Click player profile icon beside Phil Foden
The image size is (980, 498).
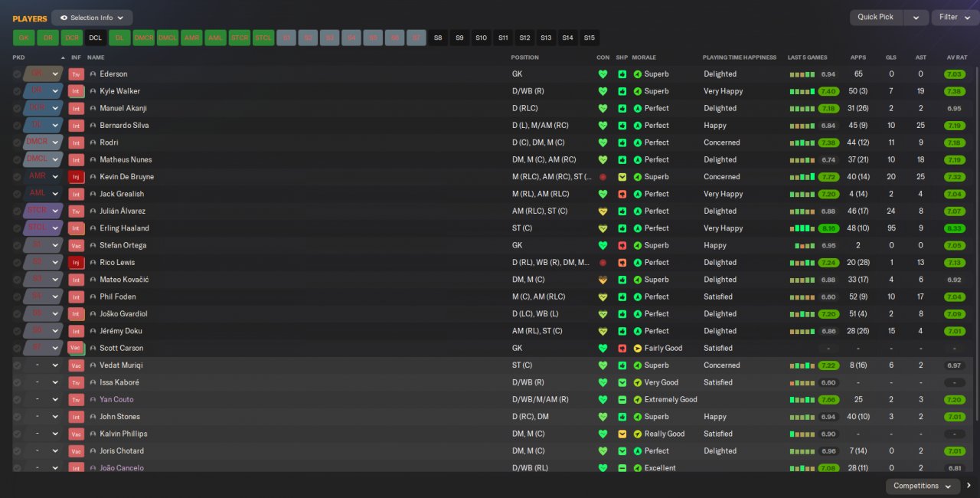(93, 297)
